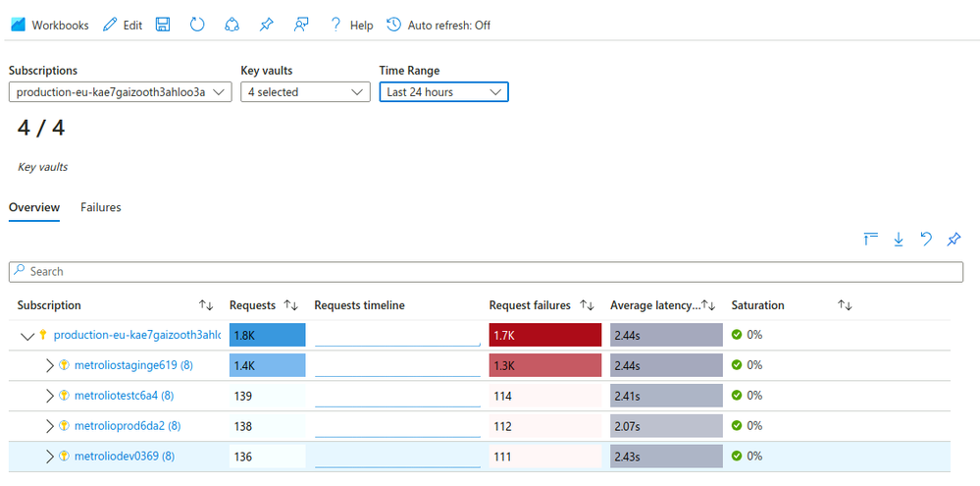The image size is (980, 486).
Task: Click the key vault icon beside metroliotestc6a4
Action: pyautogui.click(x=63, y=396)
